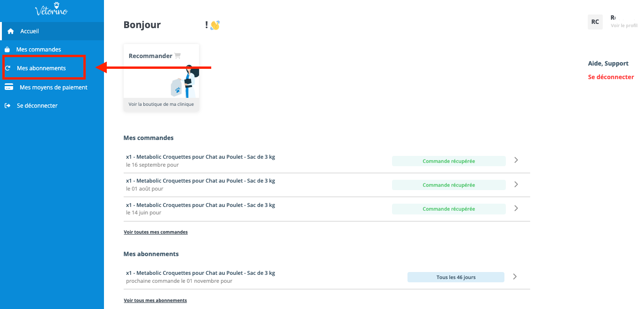
Task: Click the Vétorino logo
Action: 52,10
